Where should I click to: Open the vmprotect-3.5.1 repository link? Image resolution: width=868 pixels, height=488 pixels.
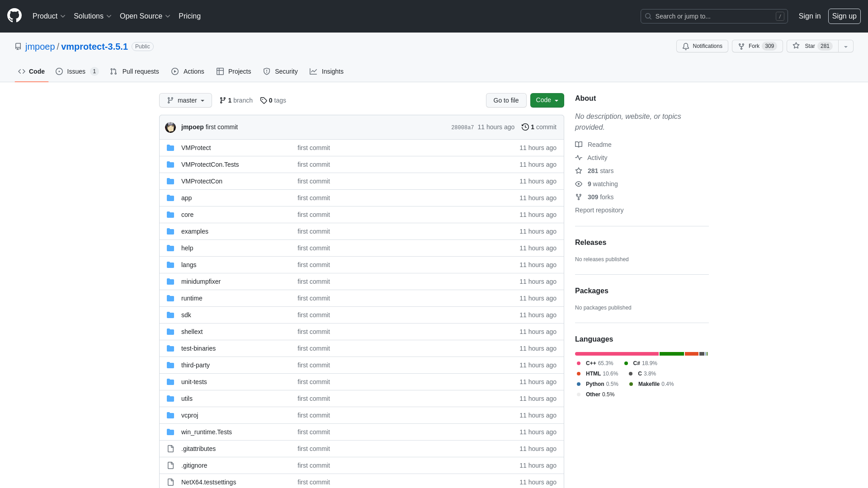click(94, 47)
